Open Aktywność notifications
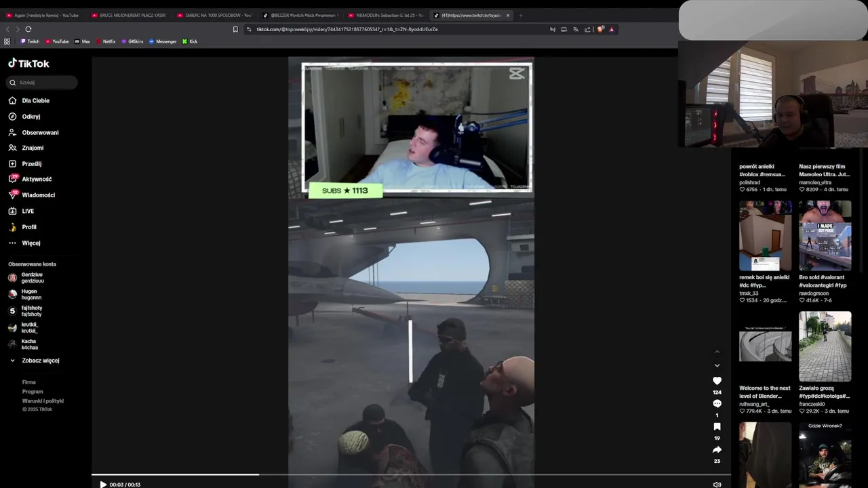This screenshot has width=868, height=488. 37,180
